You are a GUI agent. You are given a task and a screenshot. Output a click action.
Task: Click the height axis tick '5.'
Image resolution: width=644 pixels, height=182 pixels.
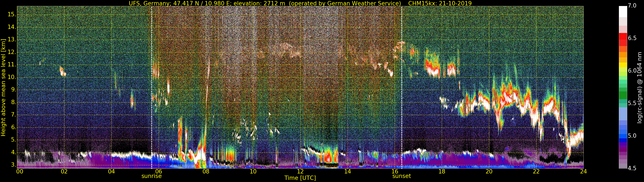coord(13,140)
